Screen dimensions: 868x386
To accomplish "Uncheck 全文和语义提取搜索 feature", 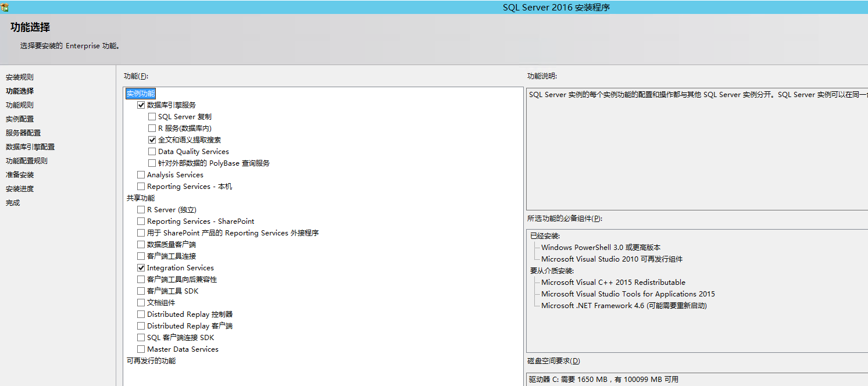I will point(152,140).
